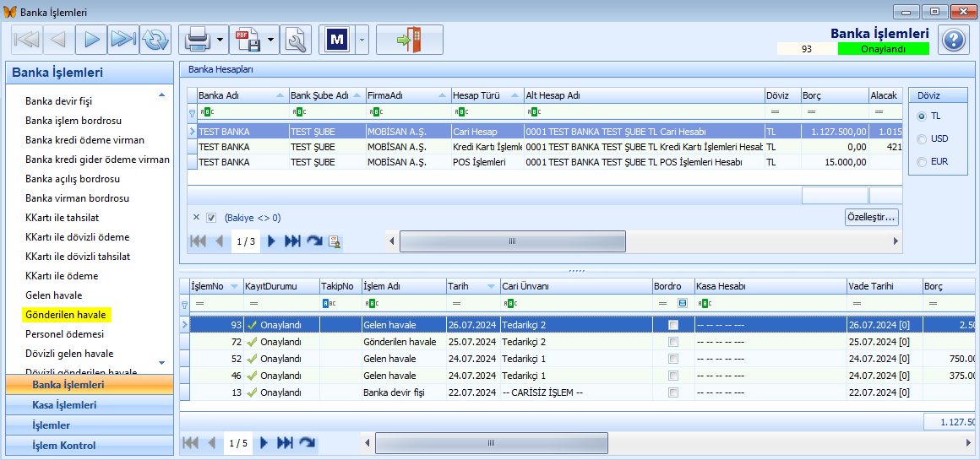Viewport: 980px width, 460px height.
Task: Click the exit door icon
Action: (x=410, y=41)
